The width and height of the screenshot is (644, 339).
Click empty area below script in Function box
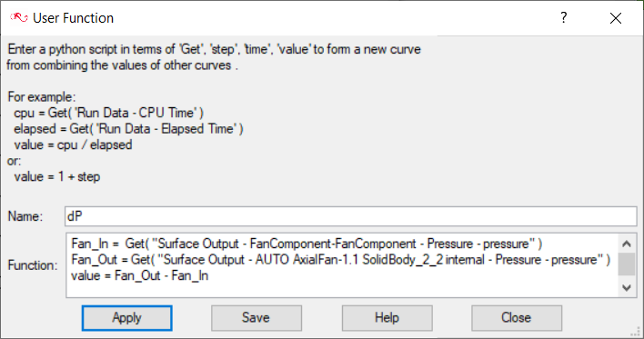(342, 291)
